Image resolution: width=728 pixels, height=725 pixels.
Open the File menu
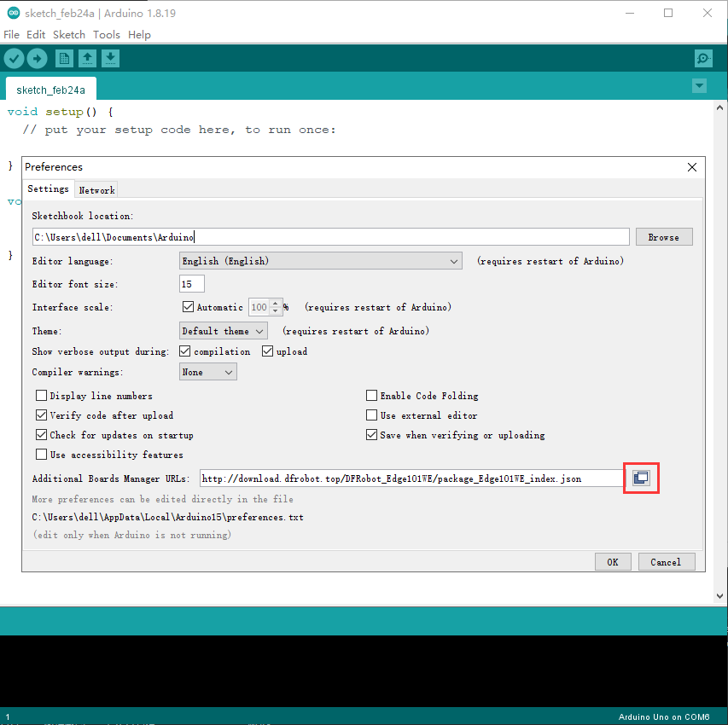coord(12,35)
